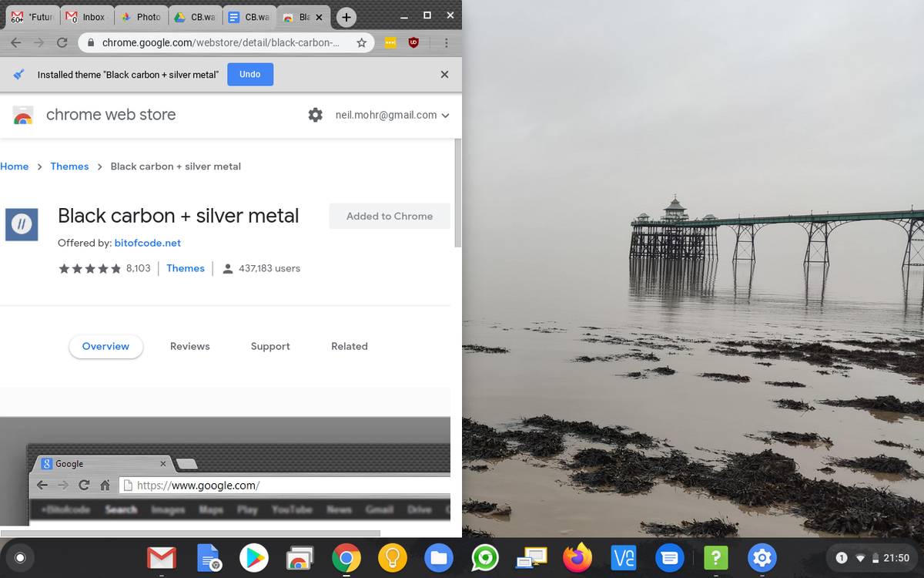
Task: Switch to the Reviews tab
Action: tap(189, 346)
